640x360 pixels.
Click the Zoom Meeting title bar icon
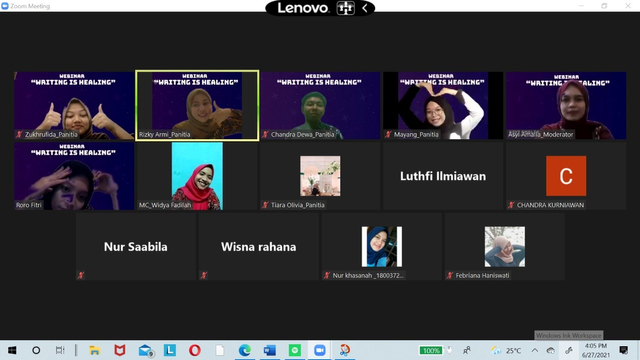5,6
